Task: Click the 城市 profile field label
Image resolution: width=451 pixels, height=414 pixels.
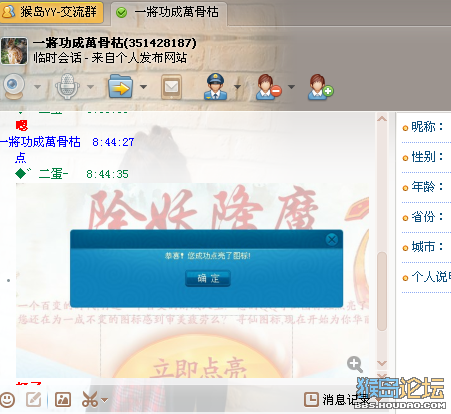Action: pos(427,247)
